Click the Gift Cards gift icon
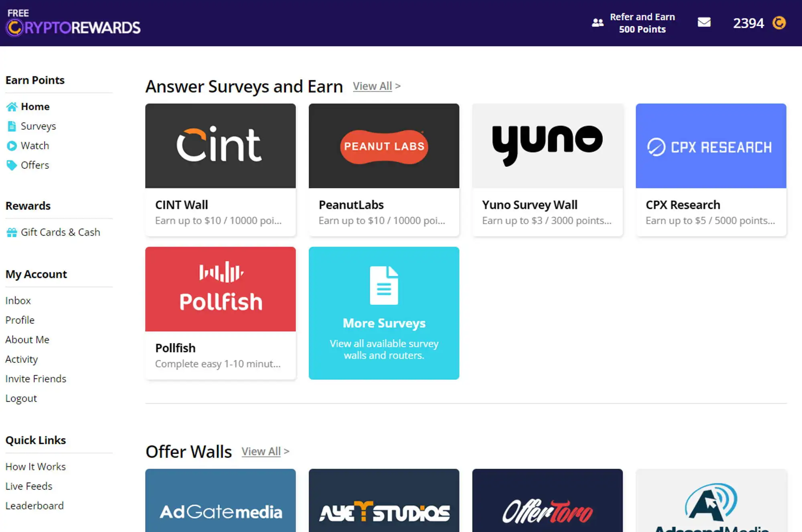The width and height of the screenshot is (802, 532). [12, 232]
